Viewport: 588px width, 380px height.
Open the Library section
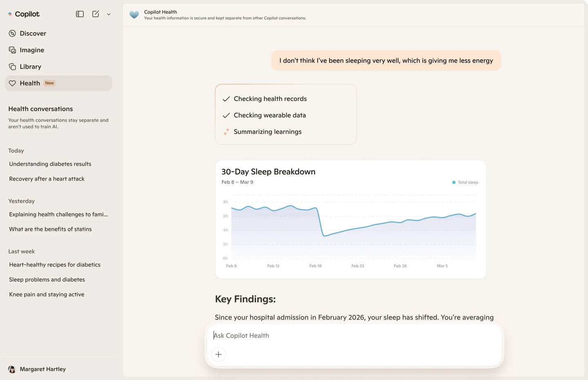(x=30, y=67)
